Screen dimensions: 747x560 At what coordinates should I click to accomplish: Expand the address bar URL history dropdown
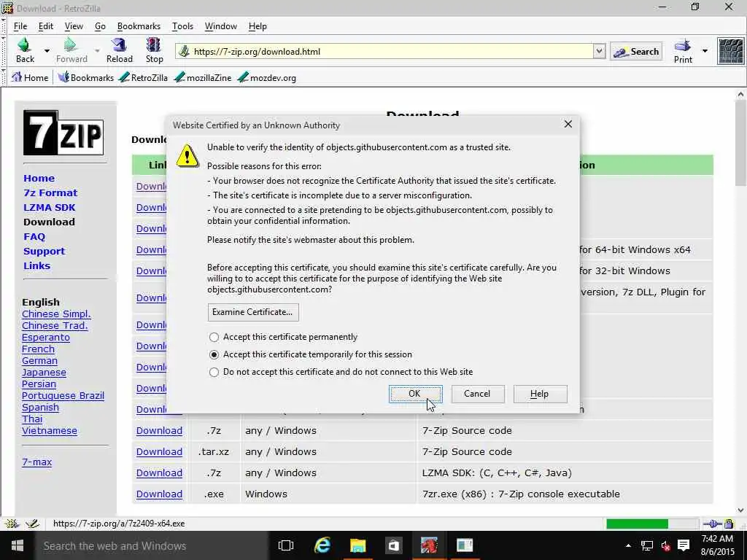point(599,52)
